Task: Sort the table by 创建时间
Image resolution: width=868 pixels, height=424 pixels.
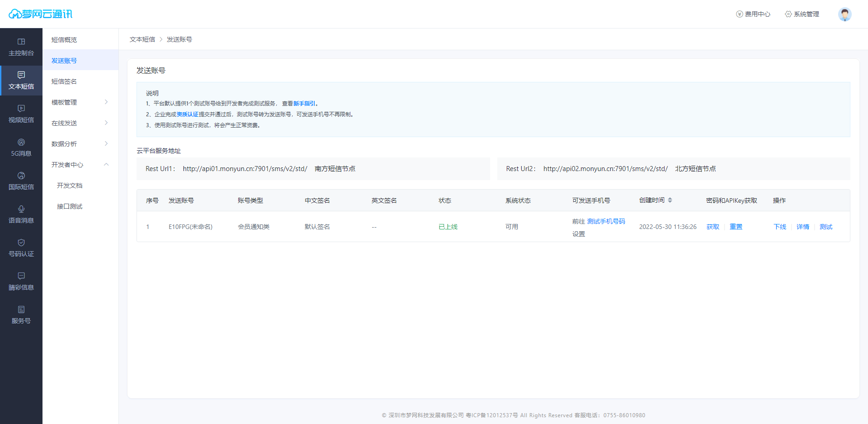Action: coord(670,200)
